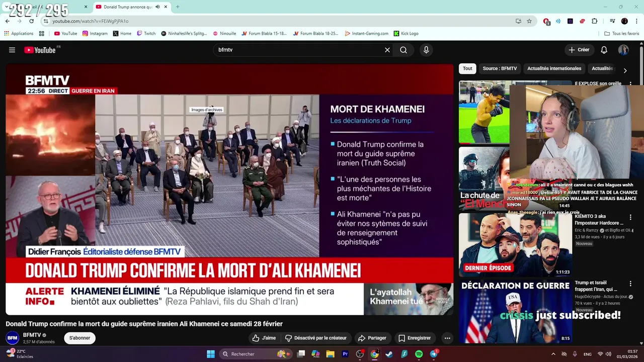This screenshot has width=644, height=362.
Task: Click the taskbar Rechercher search box
Action: (x=255, y=354)
